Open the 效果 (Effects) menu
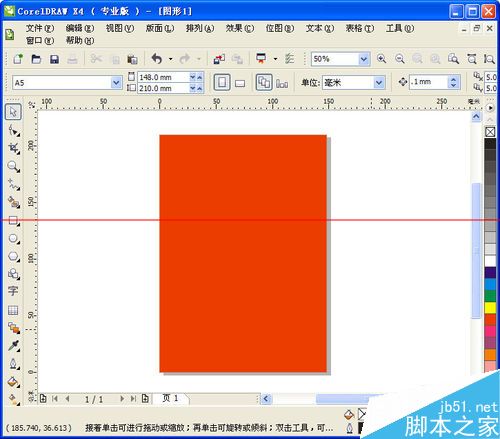The image size is (500, 439). (240, 28)
